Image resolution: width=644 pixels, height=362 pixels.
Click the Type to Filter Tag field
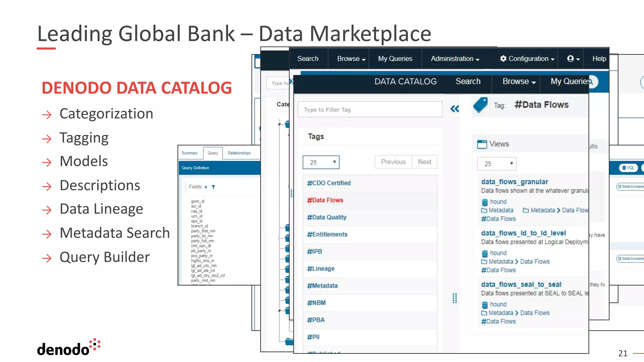[x=370, y=109]
